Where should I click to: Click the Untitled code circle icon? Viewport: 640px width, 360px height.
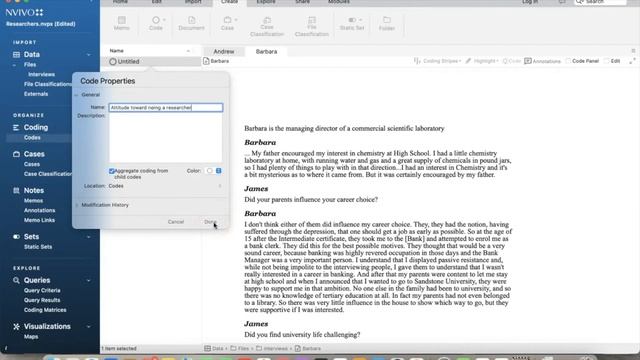click(x=113, y=61)
